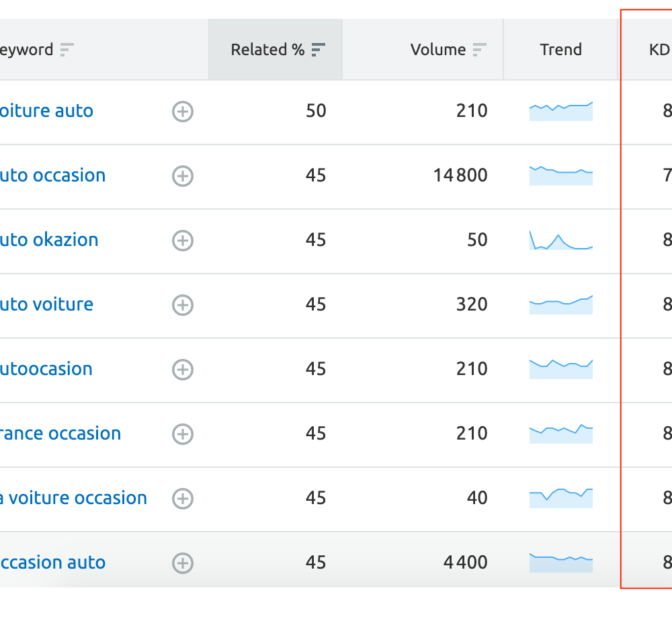Click trend chart in 'auto occasion' row
This screenshot has height=617, width=672.
tap(561, 175)
